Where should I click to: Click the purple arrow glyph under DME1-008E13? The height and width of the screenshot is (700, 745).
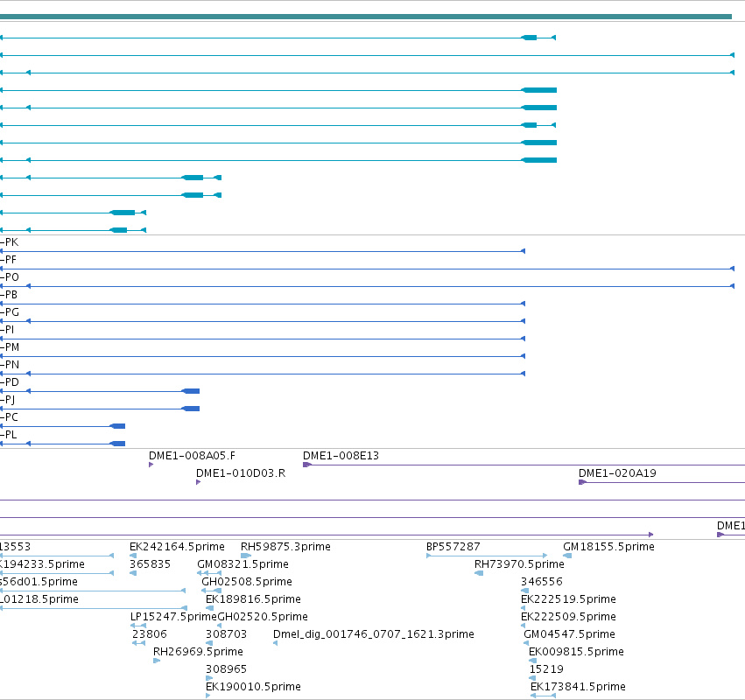pyautogui.click(x=307, y=465)
